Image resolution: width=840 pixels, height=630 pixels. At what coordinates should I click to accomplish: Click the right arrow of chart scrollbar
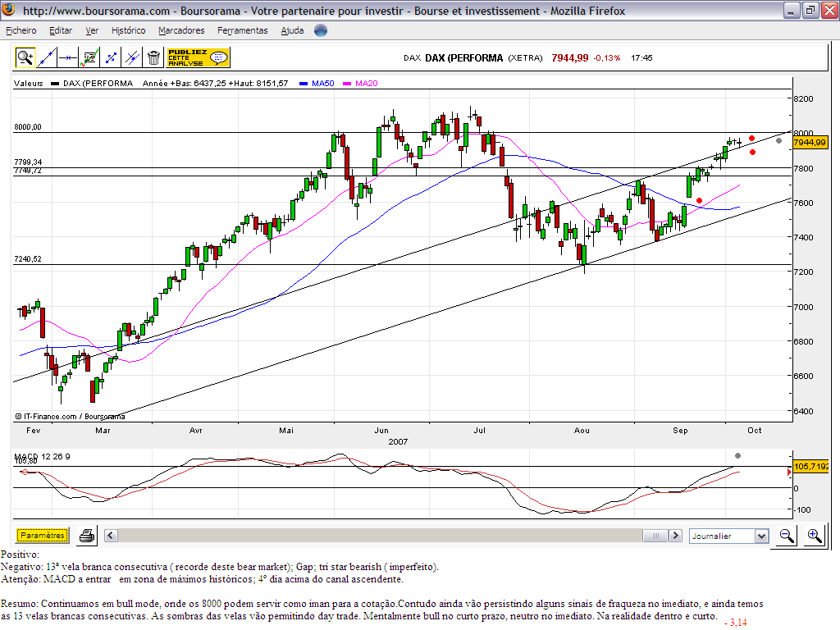tap(676, 535)
